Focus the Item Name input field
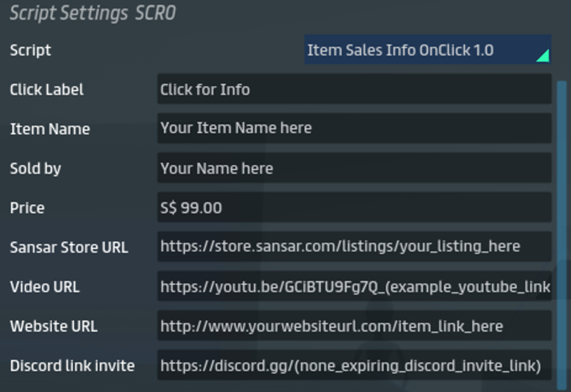Viewport: 571px width, 392px height. point(354,128)
